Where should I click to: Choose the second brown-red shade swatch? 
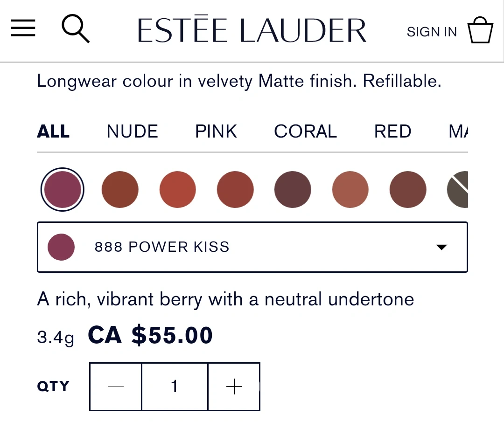[x=120, y=190]
